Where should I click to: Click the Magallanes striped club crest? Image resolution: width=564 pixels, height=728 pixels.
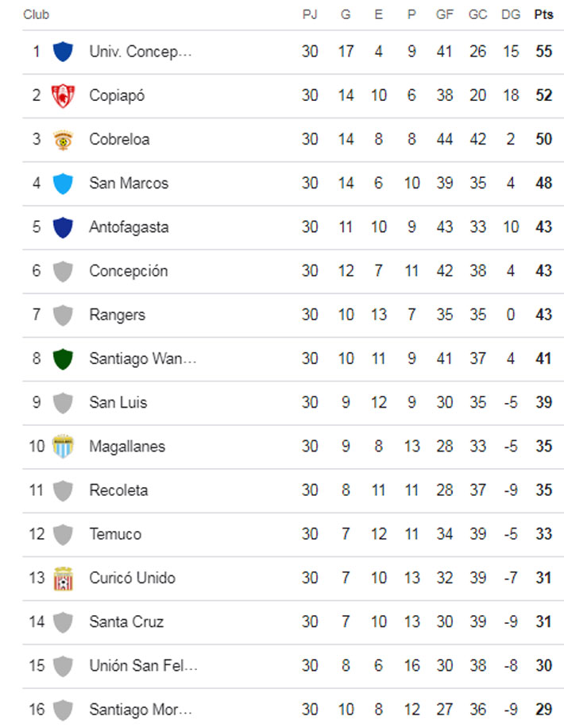coord(62,447)
